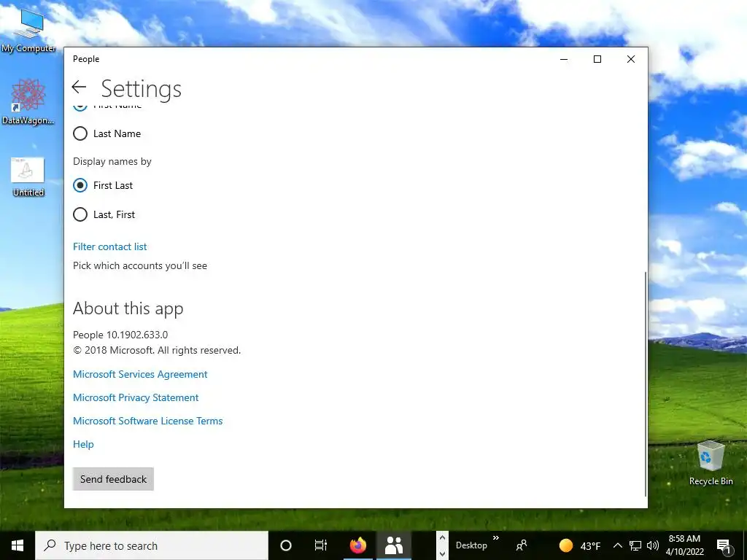The width and height of the screenshot is (747, 560).
Task: Open Microsoft Services Agreement link
Action: click(x=140, y=374)
